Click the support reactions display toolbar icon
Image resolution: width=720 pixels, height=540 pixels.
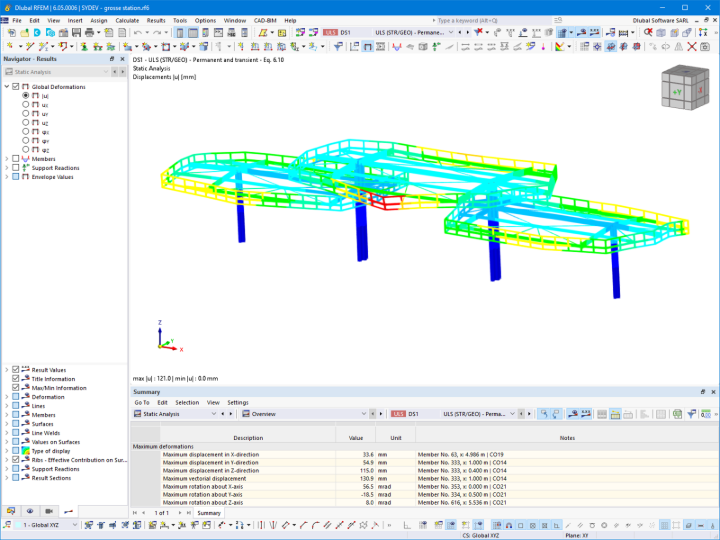click(x=436, y=46)
